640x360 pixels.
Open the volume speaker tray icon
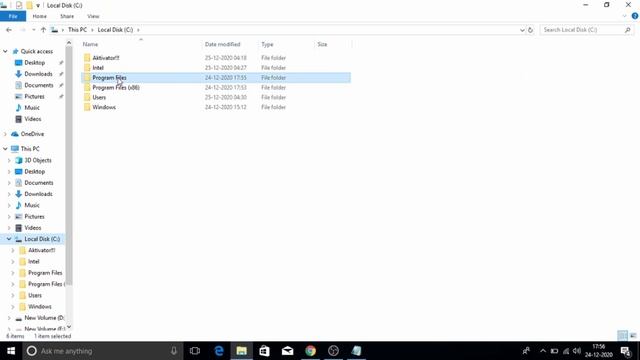(x=577, y=351)
